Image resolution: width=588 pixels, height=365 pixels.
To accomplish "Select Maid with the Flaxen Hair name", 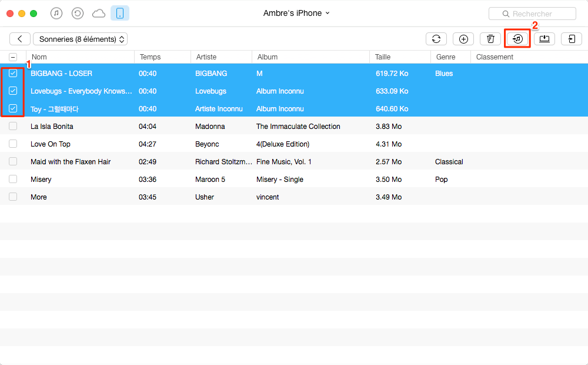I will coord(71,162).
